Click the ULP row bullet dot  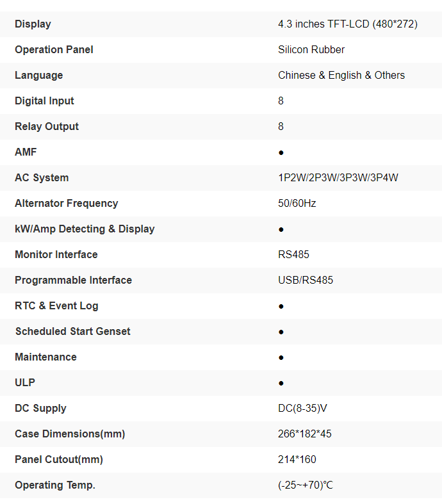pyautogui.click(x=281, y=384)
